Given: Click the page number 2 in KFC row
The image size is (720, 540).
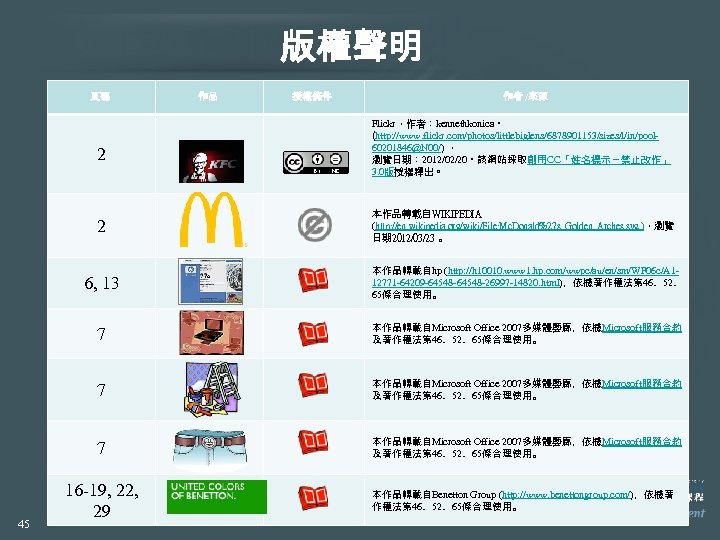Looking at the screenshot, I should 101,154.
